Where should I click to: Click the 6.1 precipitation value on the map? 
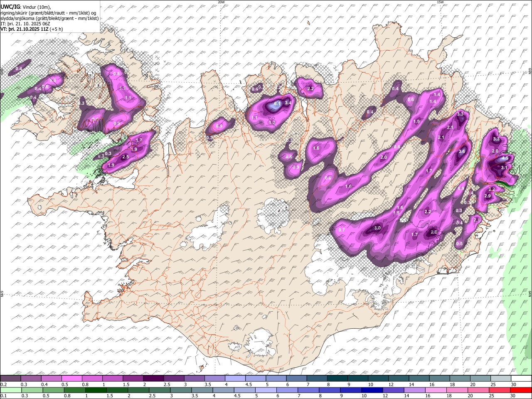[278, 103]
